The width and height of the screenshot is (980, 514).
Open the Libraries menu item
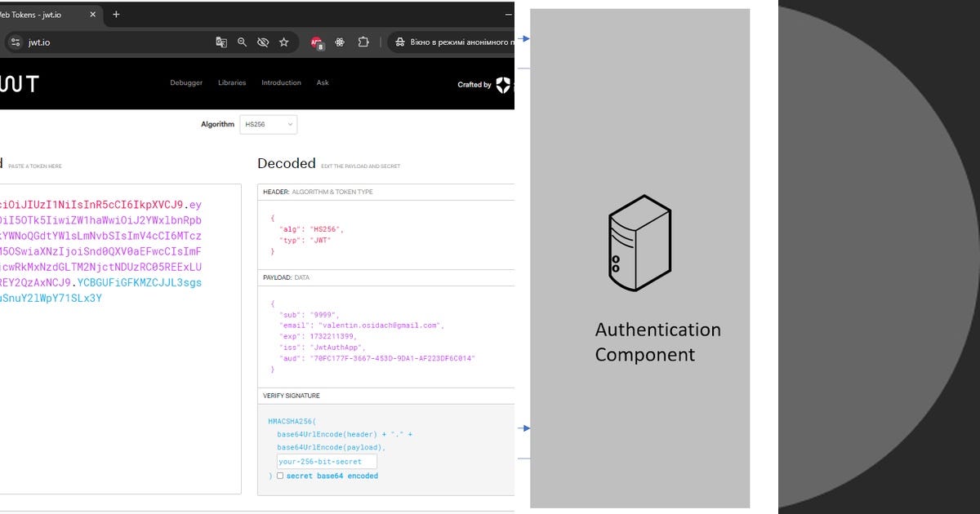pyautogui.click(x=231, y=82)
